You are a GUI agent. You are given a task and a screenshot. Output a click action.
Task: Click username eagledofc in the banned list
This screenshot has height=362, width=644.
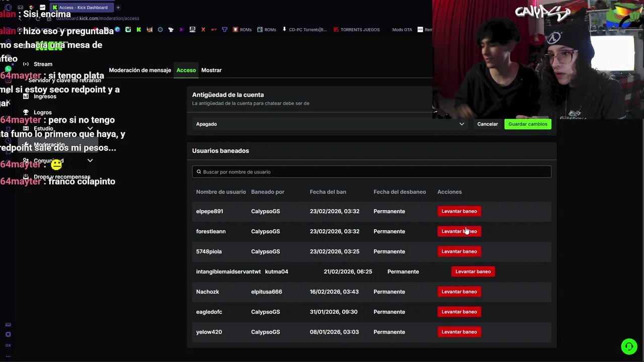(209, 312)
